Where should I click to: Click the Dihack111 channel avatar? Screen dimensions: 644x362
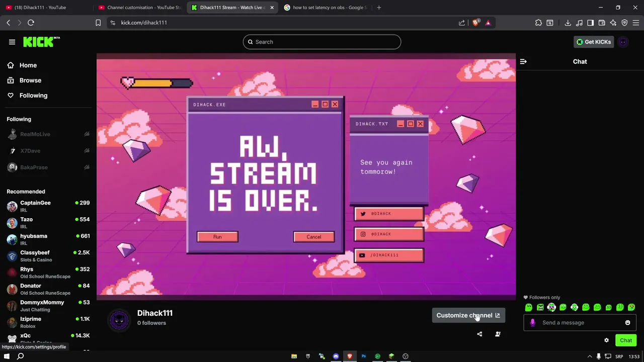119,320
